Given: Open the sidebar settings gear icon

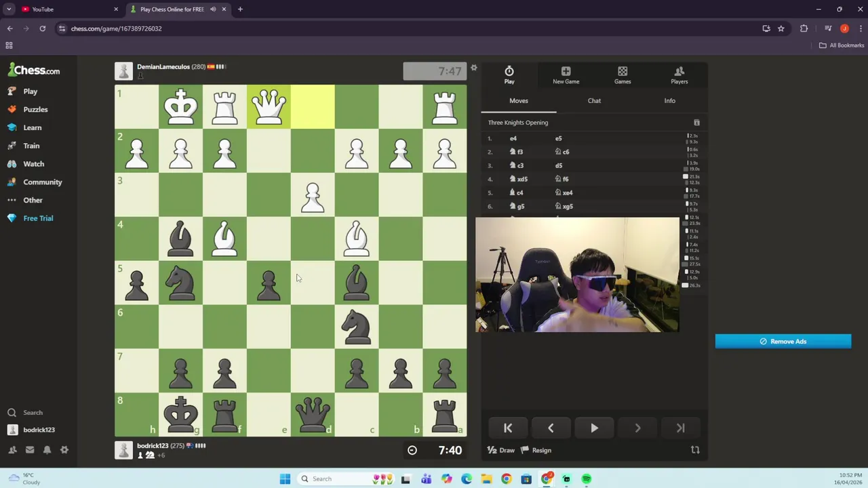Looking at the screenshot, I should pos(64,450).
